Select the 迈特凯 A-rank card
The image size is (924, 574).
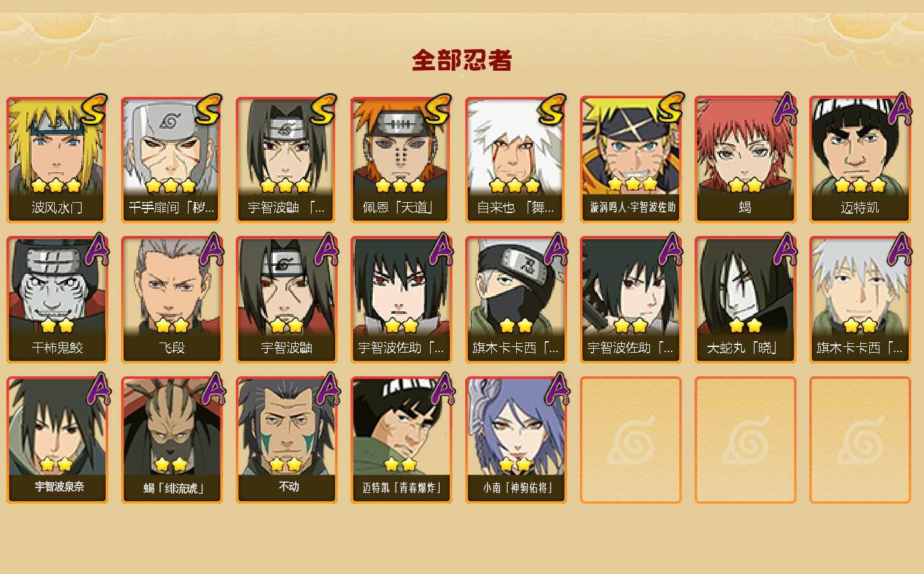tap(860, 159)
